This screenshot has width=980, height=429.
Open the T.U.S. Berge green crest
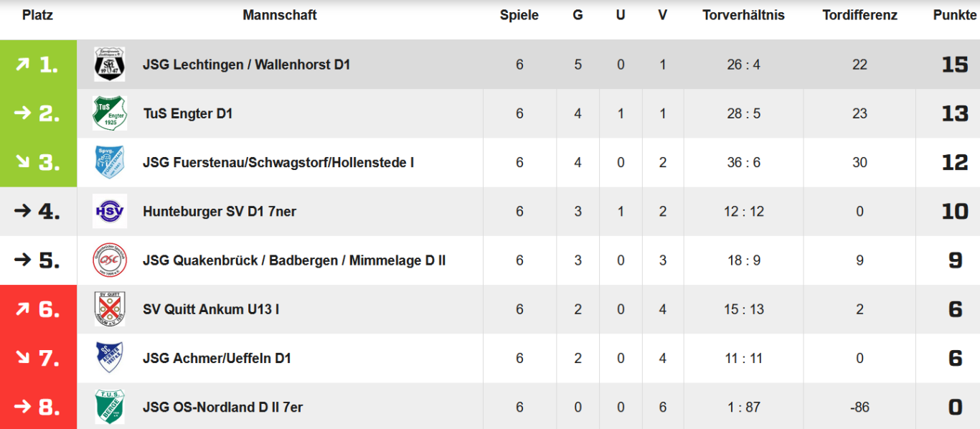click(110, 407)
